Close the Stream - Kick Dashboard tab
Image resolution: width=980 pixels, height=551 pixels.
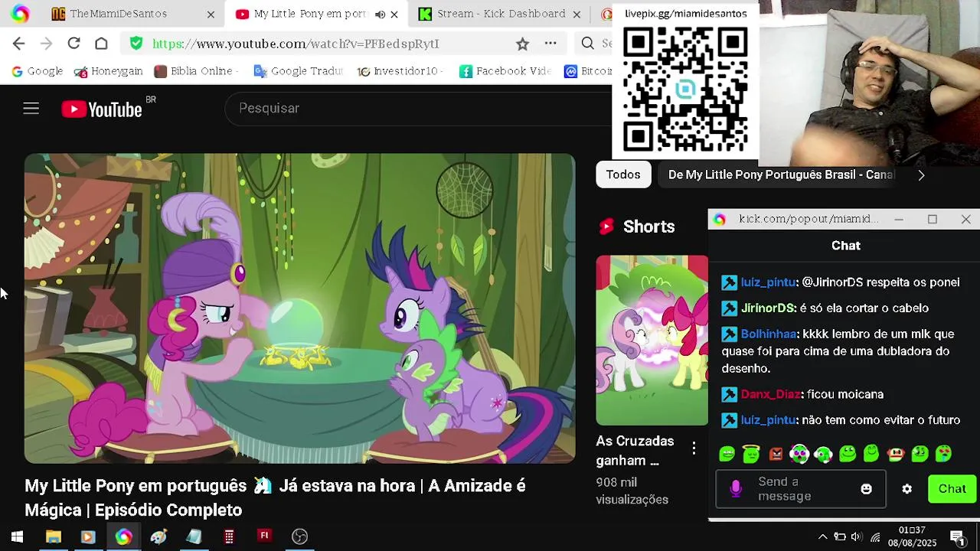(x=577, y=15)
